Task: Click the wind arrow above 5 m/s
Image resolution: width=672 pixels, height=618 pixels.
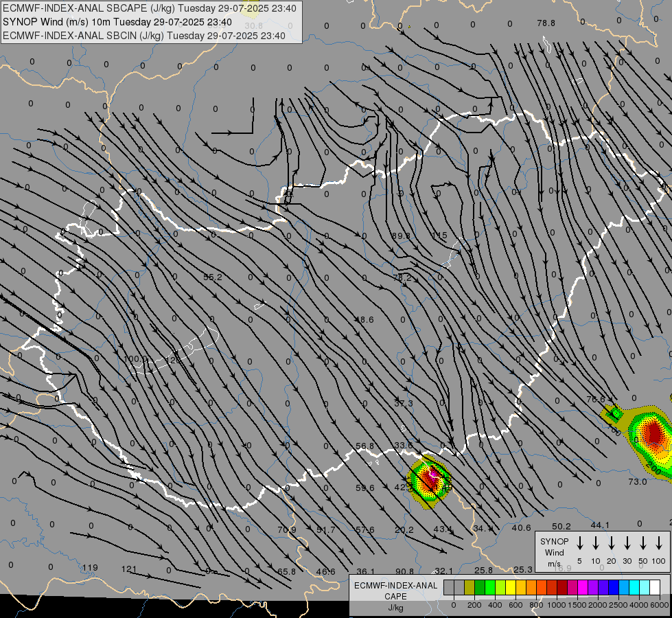Action: 580,543
